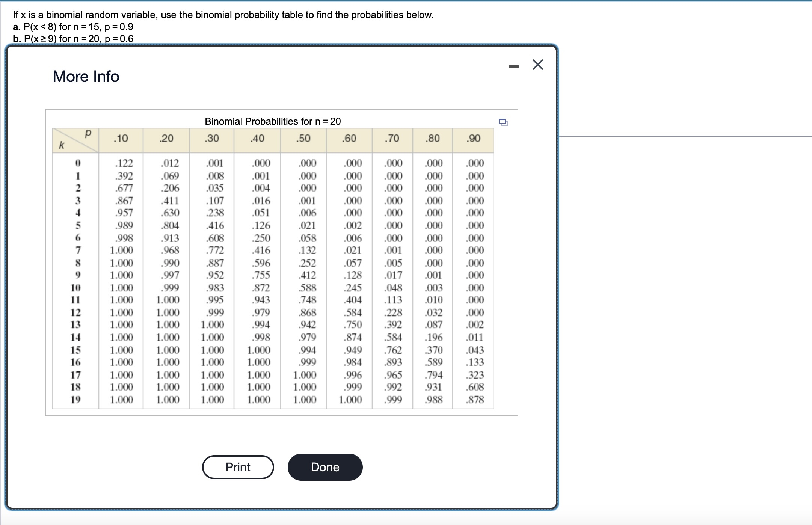Click the value .122 for k=0 under .10
The height and width of the screenshot is (525, 812).
pos(121,163)
